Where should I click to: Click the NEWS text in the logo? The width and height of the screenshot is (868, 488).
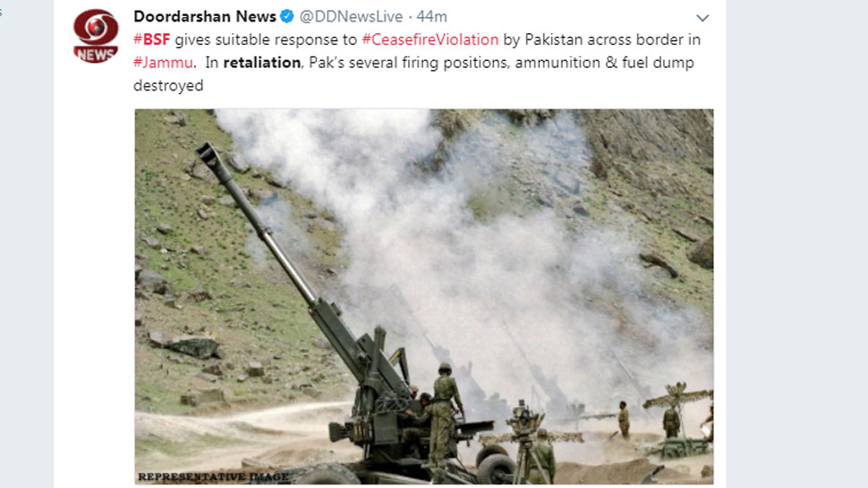click(x=96, y=55)
